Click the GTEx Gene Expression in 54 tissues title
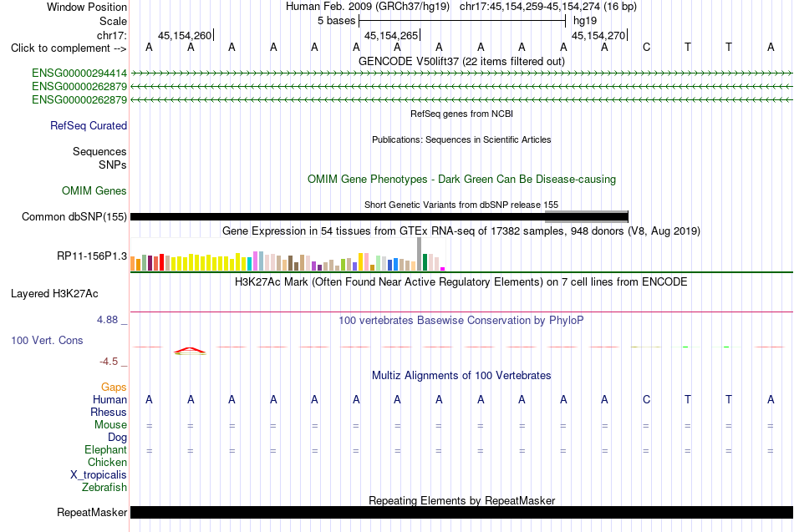 [x=461, y=231]
